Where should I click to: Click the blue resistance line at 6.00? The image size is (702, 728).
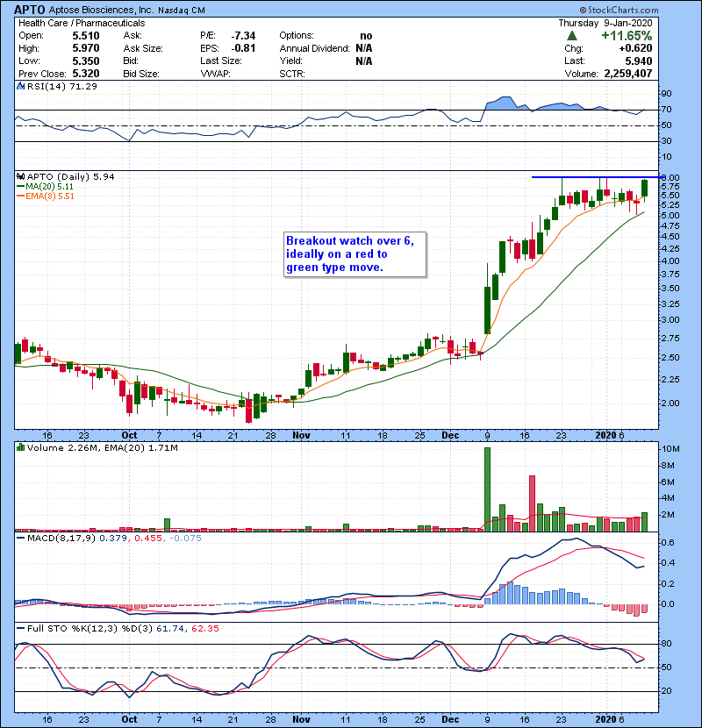597,177
